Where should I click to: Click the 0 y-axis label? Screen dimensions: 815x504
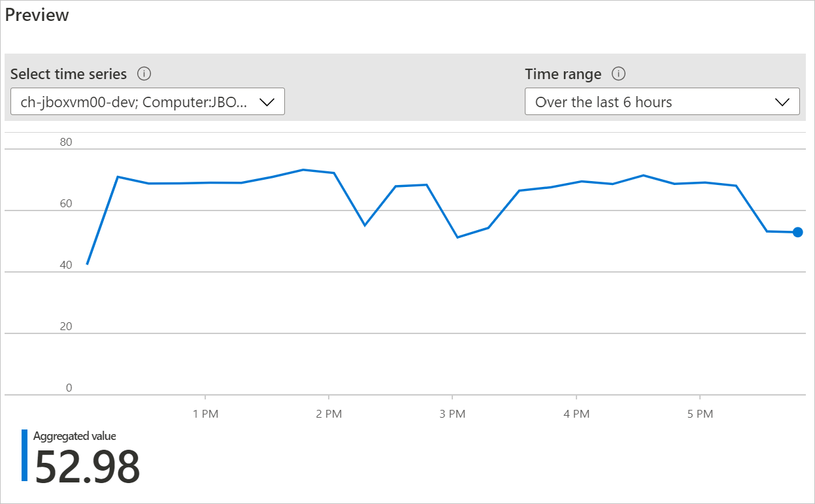(x=69, y=388)
